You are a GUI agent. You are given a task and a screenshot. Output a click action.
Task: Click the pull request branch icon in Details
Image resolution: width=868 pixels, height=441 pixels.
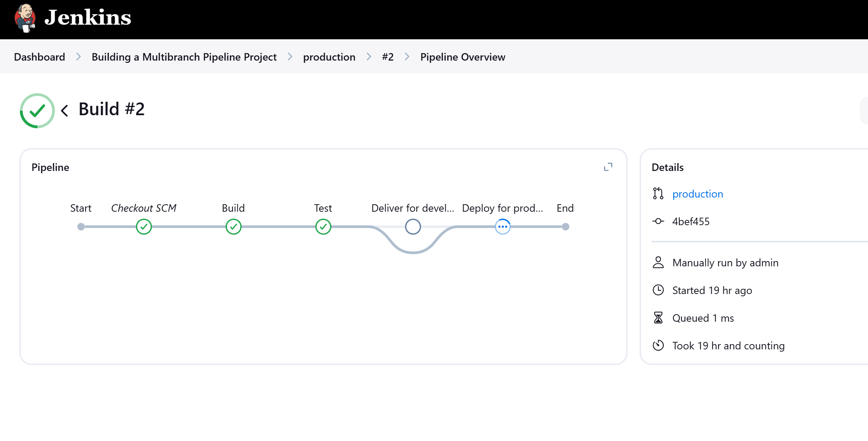pos(658,193)
